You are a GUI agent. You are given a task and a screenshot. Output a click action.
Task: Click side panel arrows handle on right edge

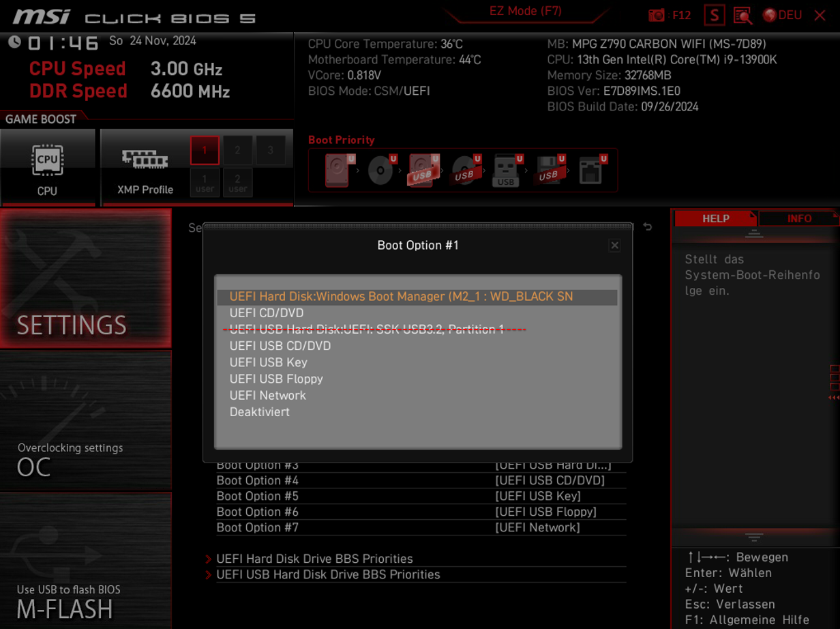click(835, 383)
